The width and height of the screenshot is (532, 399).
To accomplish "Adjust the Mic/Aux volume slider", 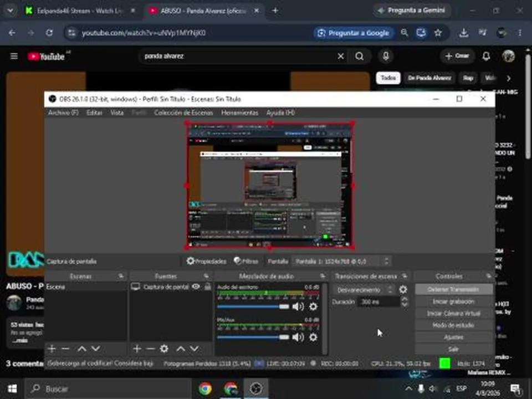I will pyautogui.click(x=253, y=337).
